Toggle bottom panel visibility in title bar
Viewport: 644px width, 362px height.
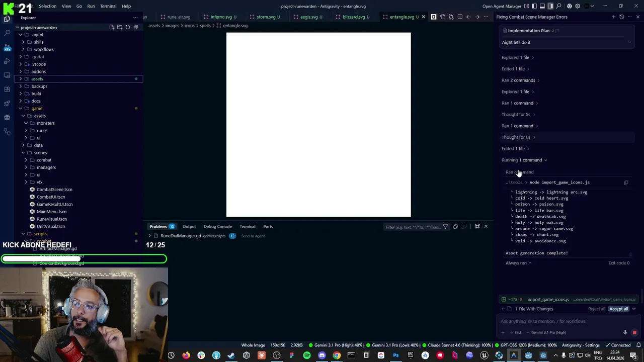542,6
